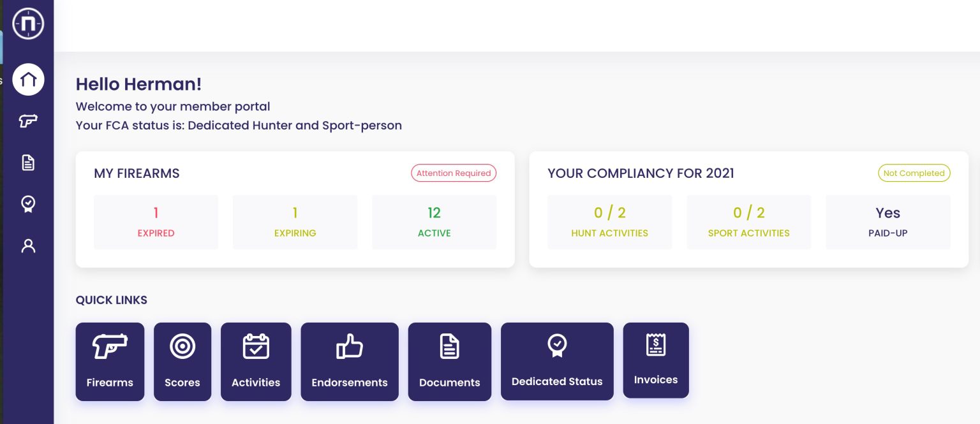Viewport: 980px width, 424px height.
Task: Open the Activities quick link tile
Action: 256,362
